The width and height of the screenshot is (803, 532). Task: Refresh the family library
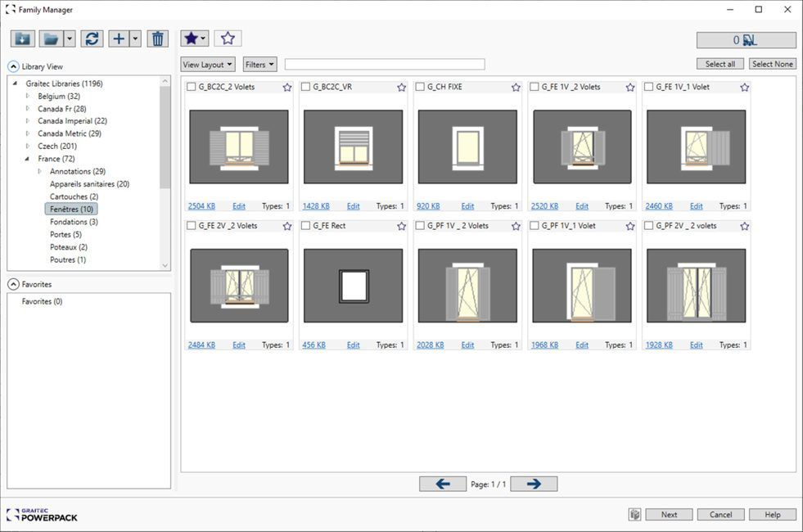92,38
